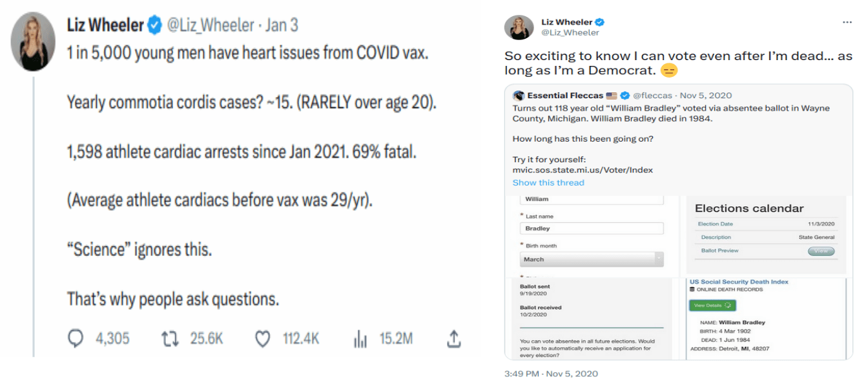Open the US Social Security Death Index link
Screen dimensions: 868x384
tap(739, 282)
